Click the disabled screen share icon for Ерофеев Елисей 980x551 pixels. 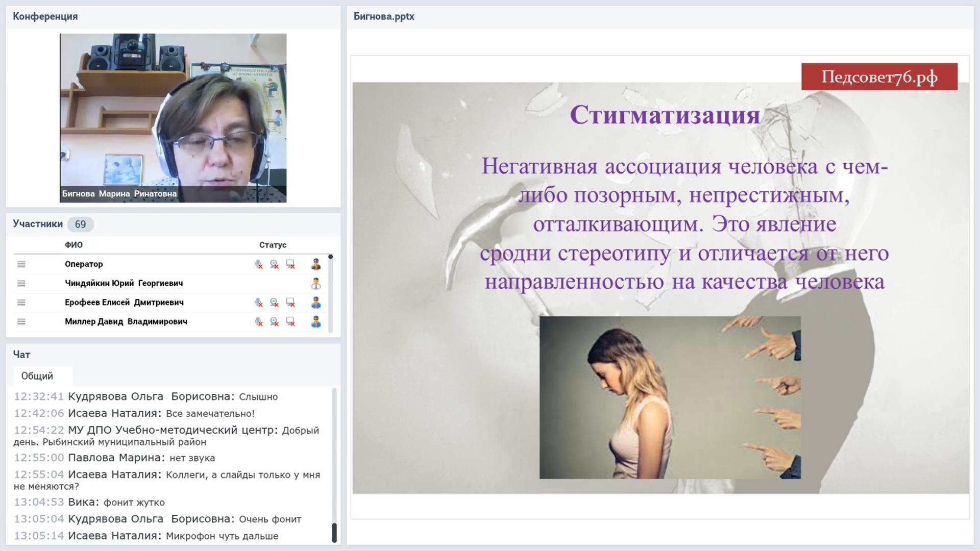[x=290, y=303]
